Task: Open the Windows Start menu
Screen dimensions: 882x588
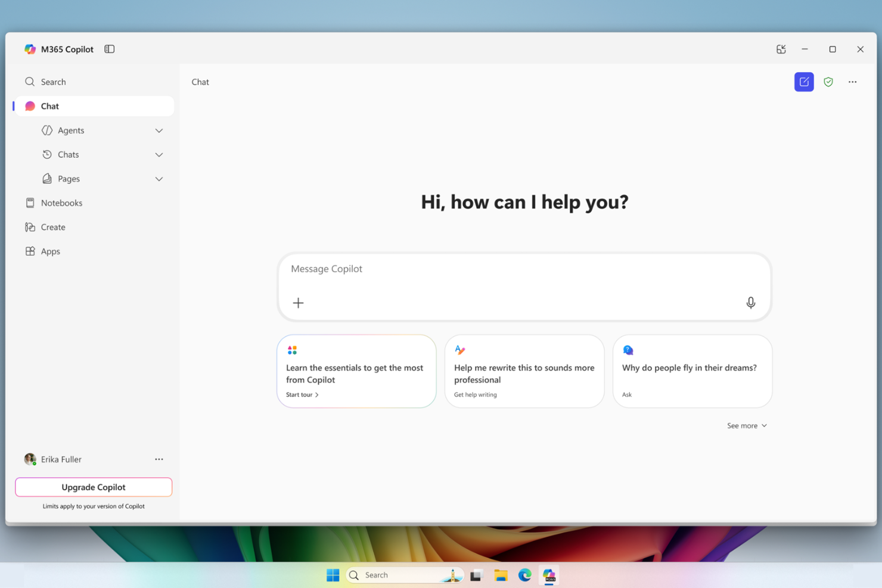Action: point(333,575)
